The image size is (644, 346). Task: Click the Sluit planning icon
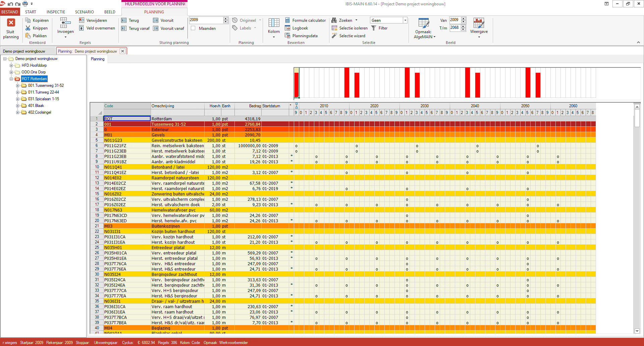[11, 23]
